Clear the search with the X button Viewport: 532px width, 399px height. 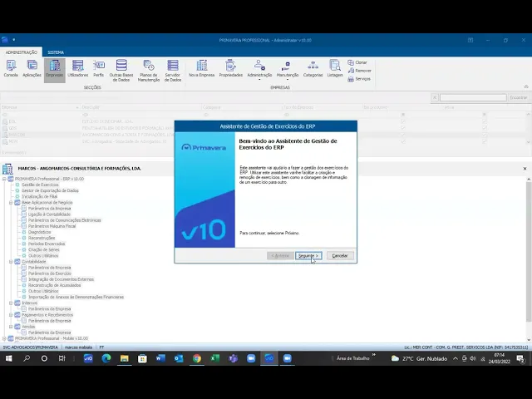[x=435, y=97]
